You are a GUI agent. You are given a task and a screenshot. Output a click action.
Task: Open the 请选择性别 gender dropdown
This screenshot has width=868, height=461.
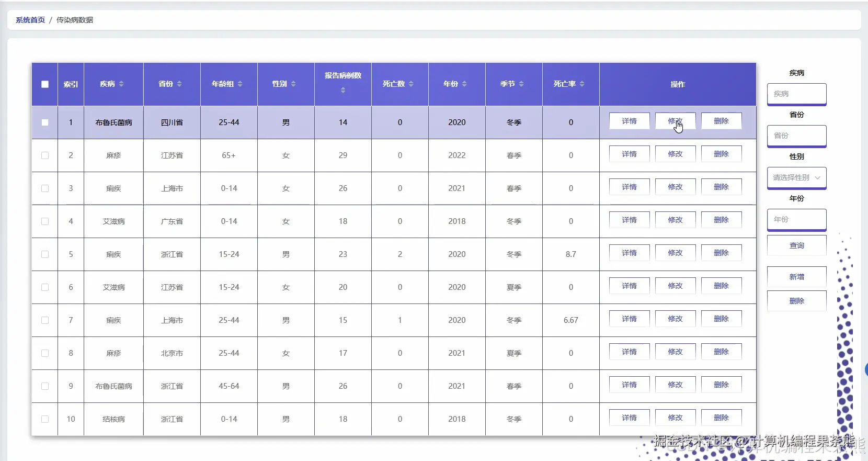796,177
